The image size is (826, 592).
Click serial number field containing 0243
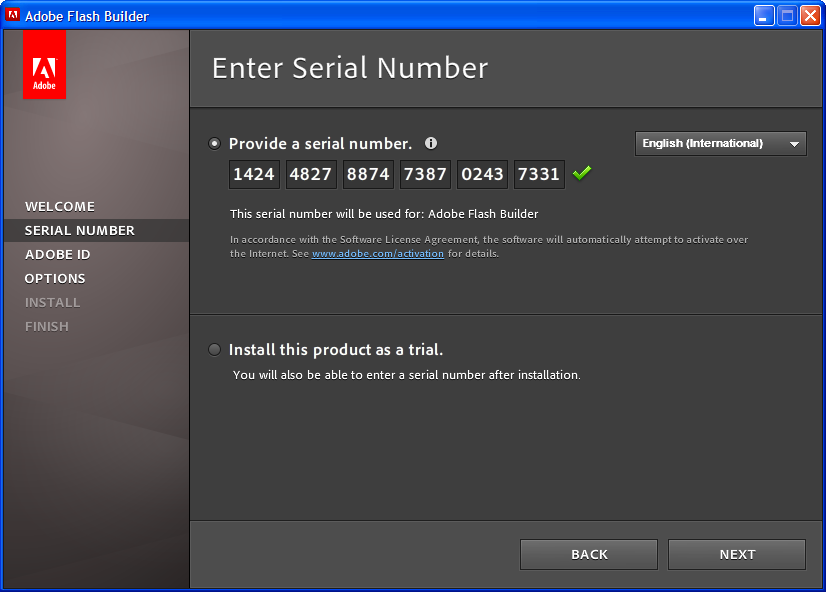482,174
